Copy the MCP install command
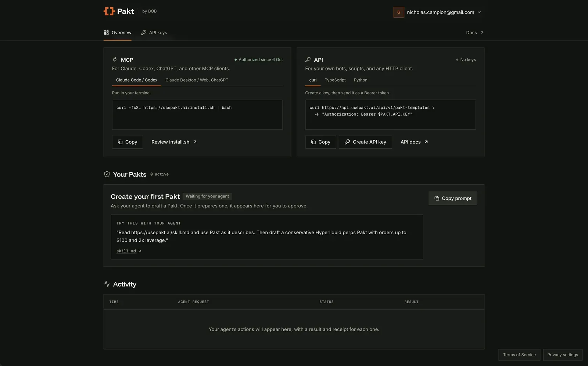The image size is (588, 366). 128,142
